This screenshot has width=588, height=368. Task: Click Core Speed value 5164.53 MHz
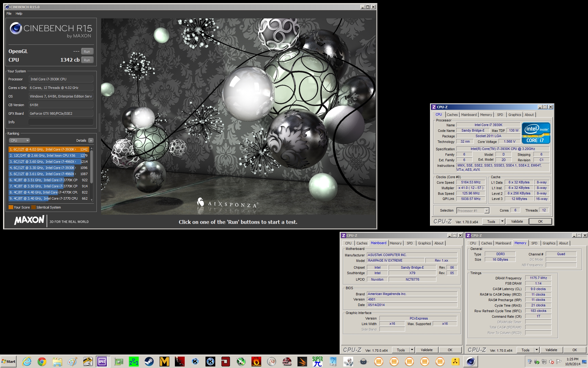[471, 182]
